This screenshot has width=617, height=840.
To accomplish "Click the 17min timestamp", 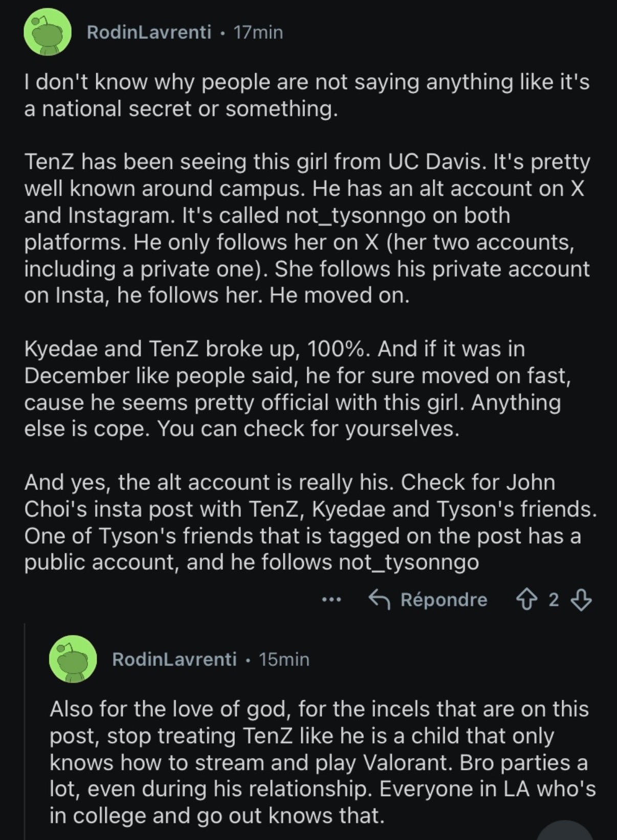I will 258,32.
